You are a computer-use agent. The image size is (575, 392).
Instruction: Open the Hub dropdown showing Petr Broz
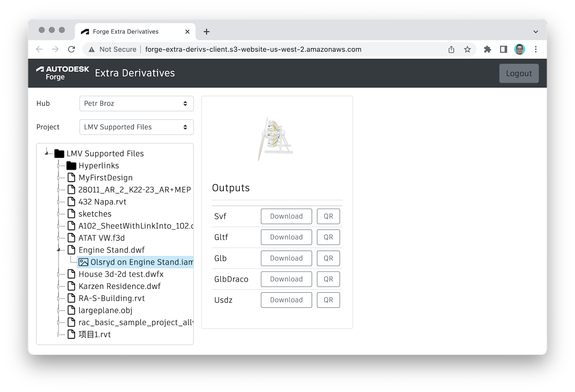point(136,103)
